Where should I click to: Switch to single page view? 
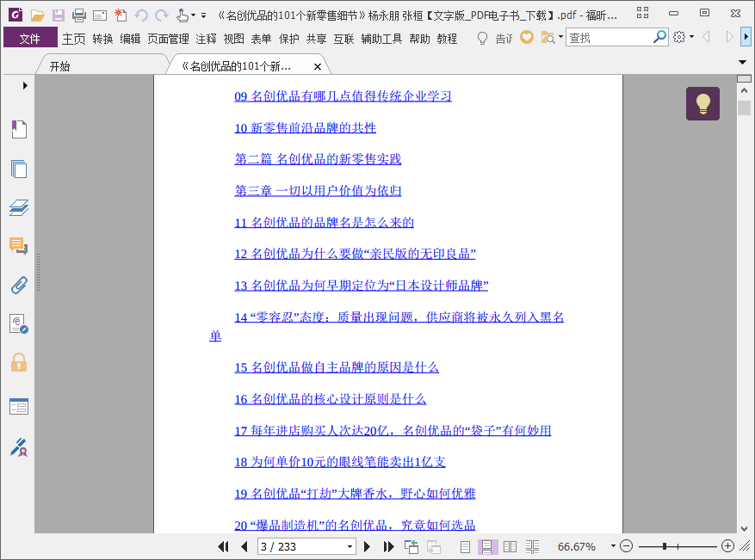click(465, 546)
